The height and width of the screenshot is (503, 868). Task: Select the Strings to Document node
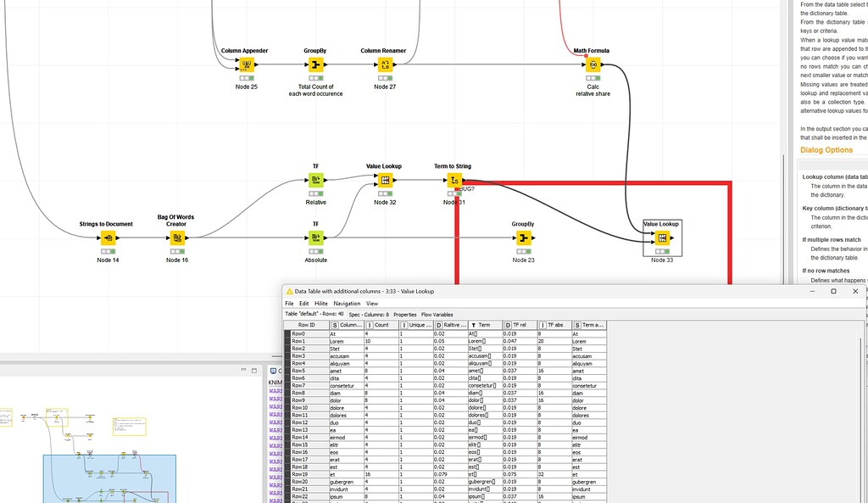tap(108, 238)
